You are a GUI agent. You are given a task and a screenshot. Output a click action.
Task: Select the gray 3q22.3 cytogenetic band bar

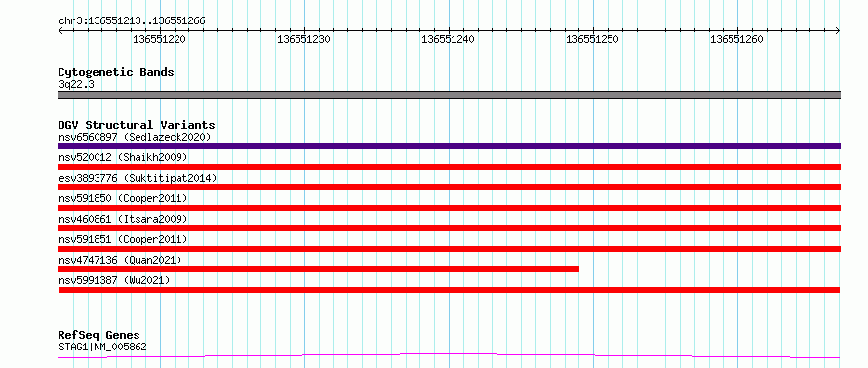pyautogui.click(x=449, y=95)
